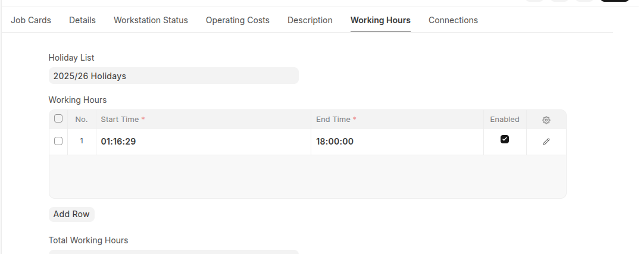Screen dimensions: 644x254
Task: Select the Operating Costs tab
Action: (237, 20)
